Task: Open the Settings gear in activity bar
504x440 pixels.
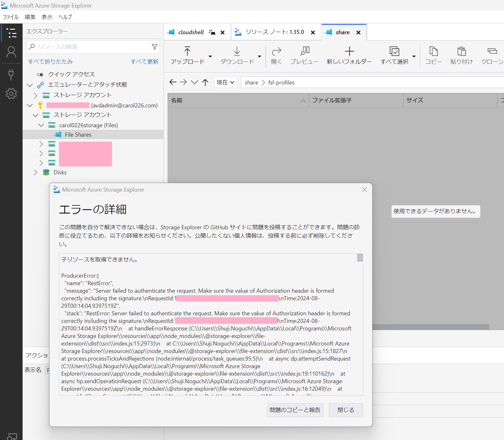Action: point(11,93)
